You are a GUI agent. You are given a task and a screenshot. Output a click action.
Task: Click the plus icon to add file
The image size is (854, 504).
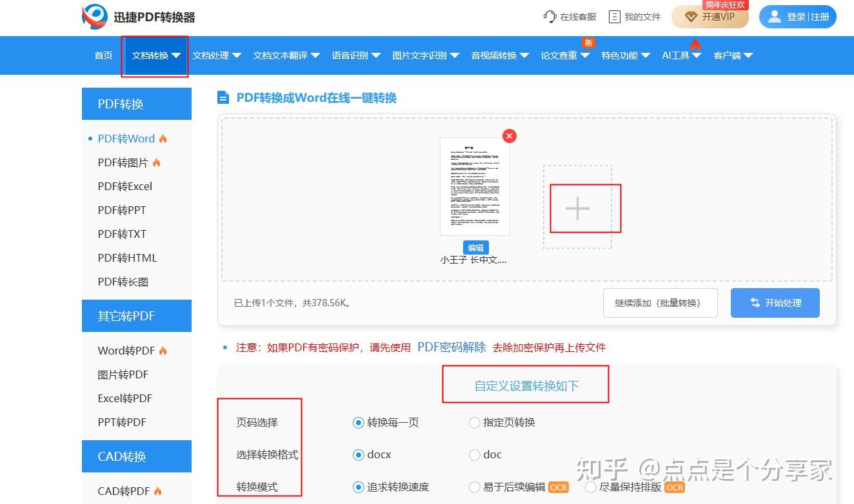point(577,208)
